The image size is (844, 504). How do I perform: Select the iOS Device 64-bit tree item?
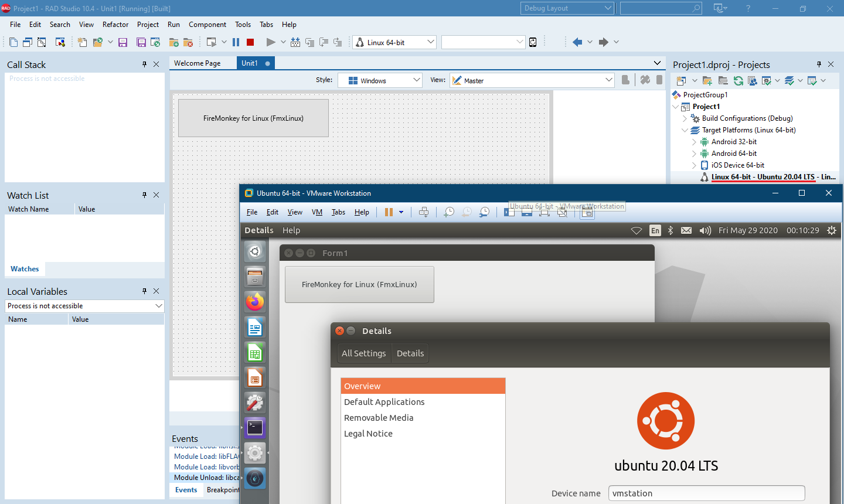point(738,165)
